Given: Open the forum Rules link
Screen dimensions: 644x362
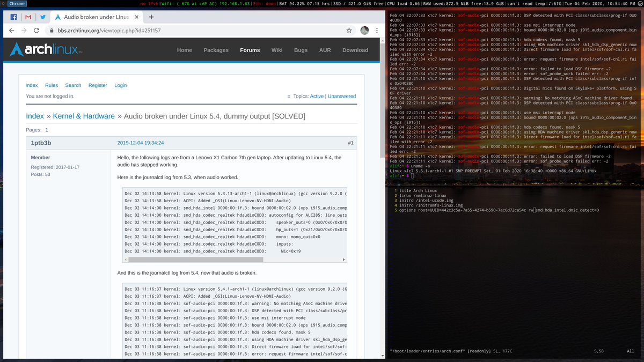Looking at the screenshot, I should click(52, 85).
